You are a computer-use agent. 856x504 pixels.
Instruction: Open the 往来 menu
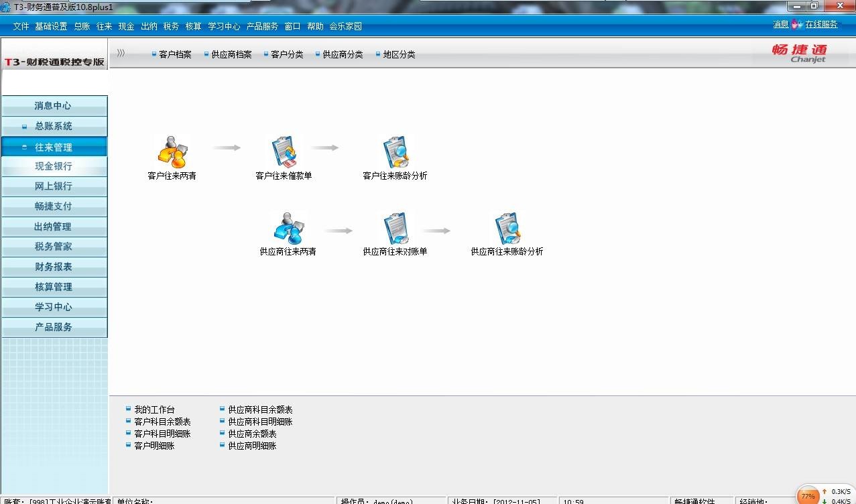click(x=104, y=26)
